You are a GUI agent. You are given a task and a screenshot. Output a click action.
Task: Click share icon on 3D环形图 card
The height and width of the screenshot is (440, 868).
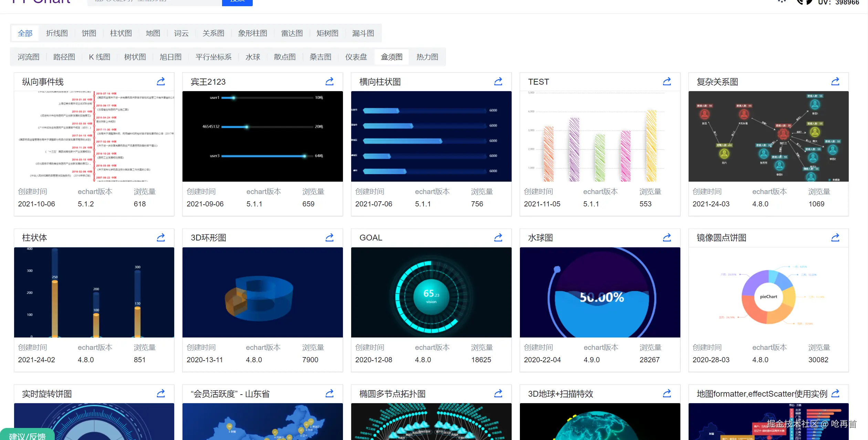click(x=330, y=238)
